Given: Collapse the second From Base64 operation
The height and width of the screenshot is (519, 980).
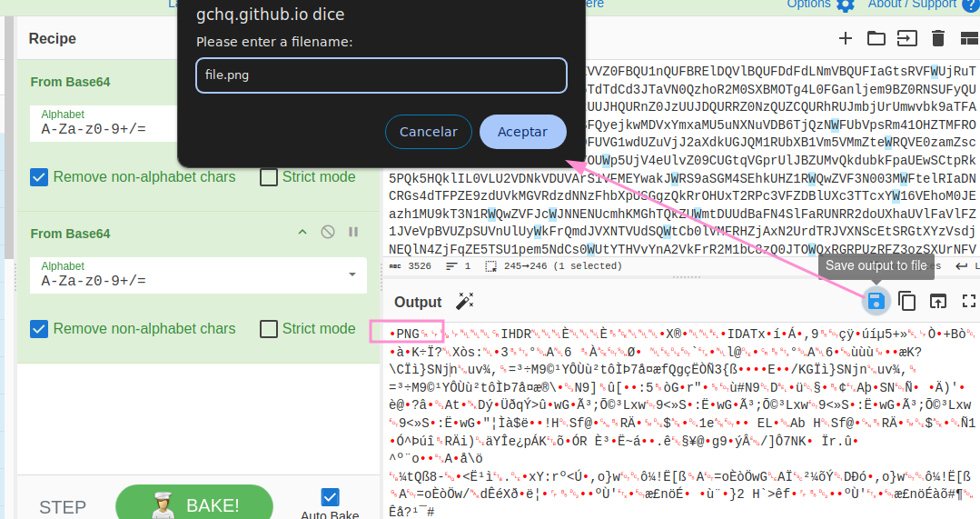Looking at the screenshot, I should [302, 233].
